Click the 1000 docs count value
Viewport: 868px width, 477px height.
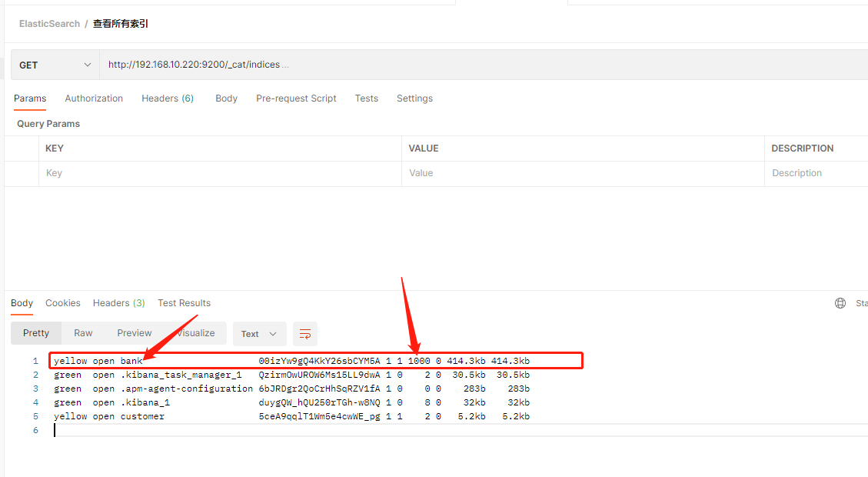pos(419,362)
